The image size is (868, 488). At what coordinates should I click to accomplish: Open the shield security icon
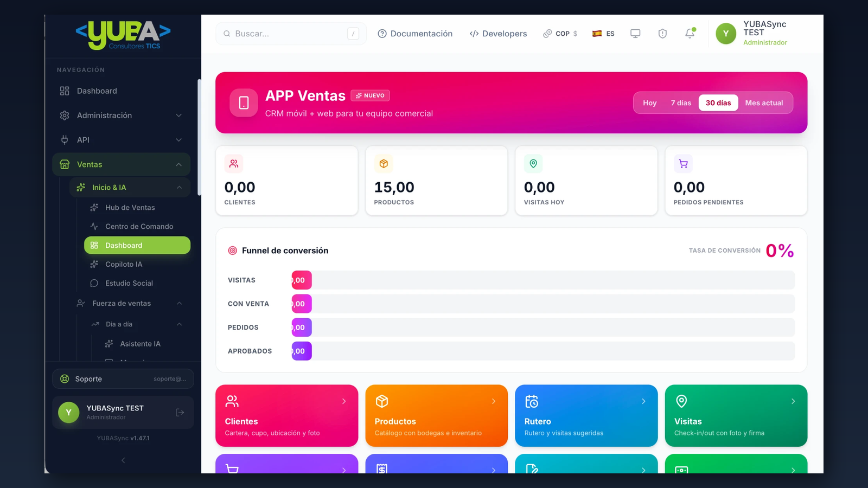click(662, 34)
